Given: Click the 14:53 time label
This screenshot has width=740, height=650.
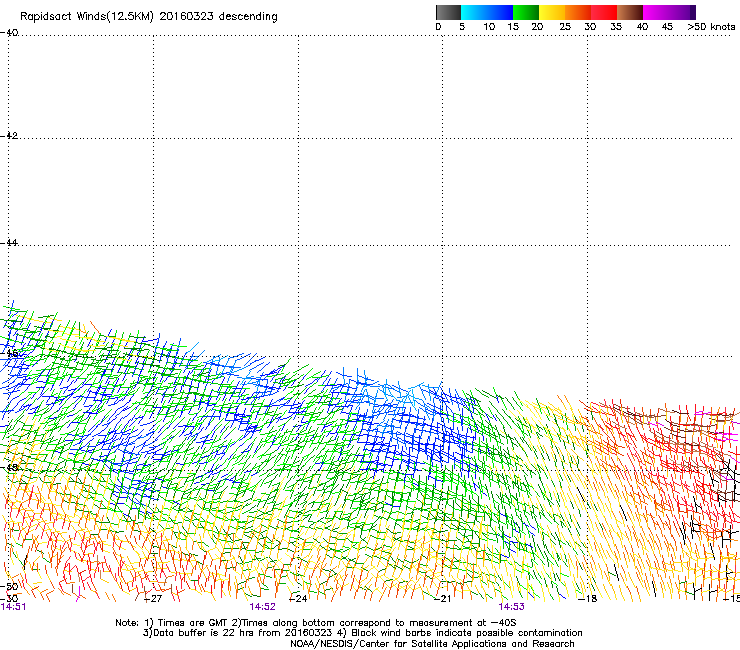Looking at the screenshot, I should click(x=512, y=607).
